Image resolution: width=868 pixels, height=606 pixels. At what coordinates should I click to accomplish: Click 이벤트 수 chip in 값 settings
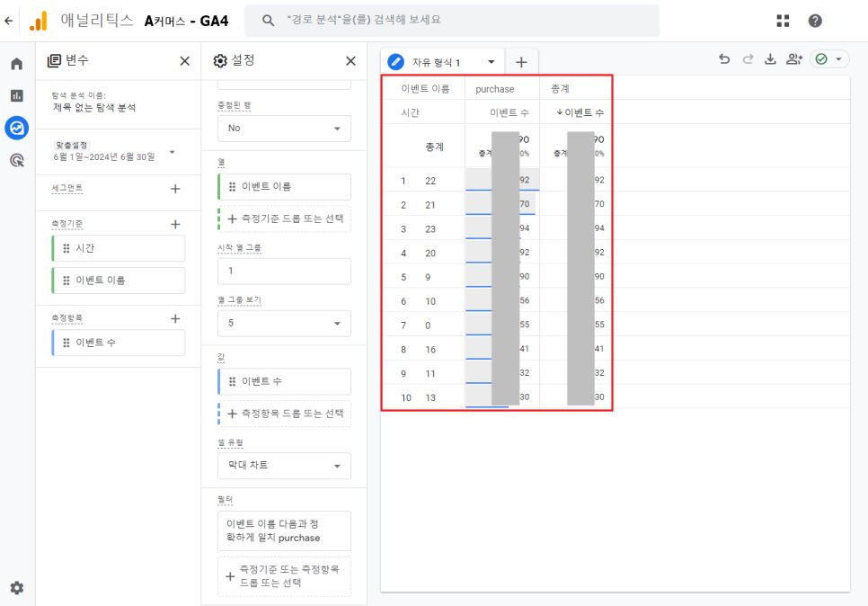pos(284,381)
